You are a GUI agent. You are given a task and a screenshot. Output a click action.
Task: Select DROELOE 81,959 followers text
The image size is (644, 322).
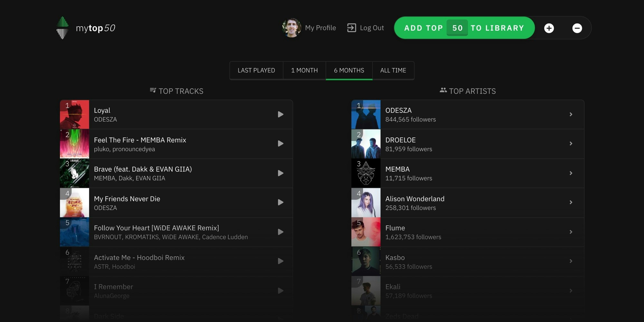point(409,149)
